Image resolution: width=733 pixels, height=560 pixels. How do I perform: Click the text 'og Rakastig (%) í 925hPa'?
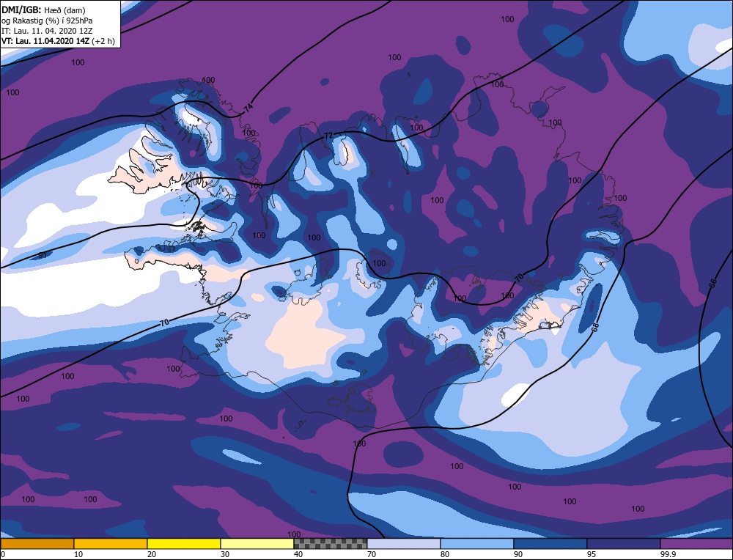point(47,21)
